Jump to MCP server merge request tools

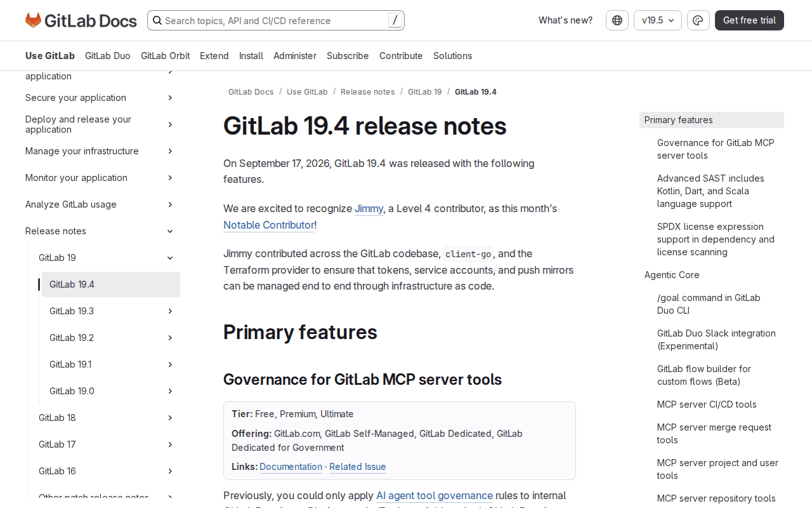pos(714,434)
